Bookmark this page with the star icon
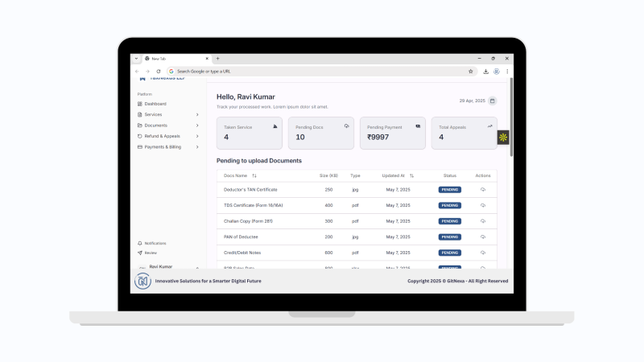Image resolution: width=644 pixels, height=362 pixels. [x=471, y=71]
